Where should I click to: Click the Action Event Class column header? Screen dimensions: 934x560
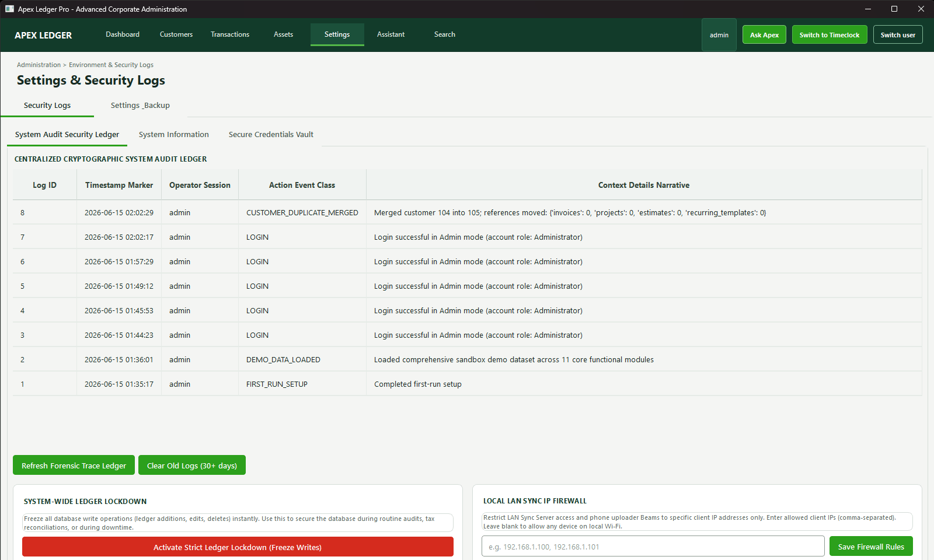point(302,185)
